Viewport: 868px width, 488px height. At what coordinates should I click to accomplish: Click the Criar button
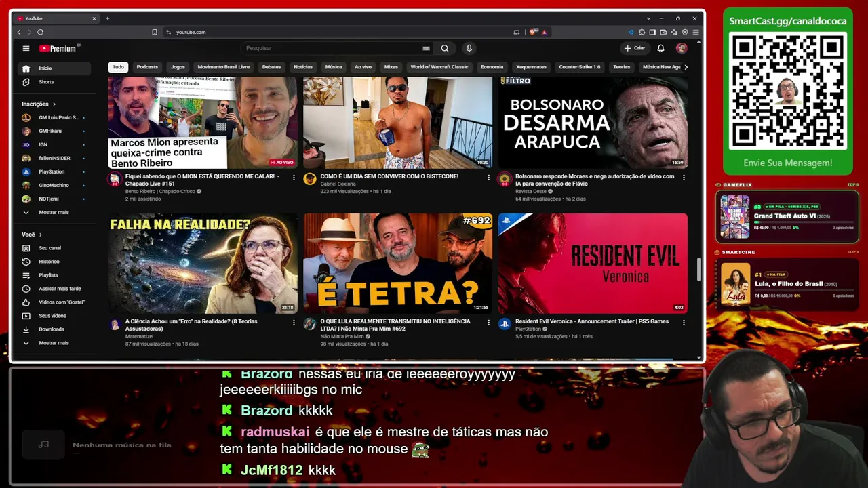(635, 48)
